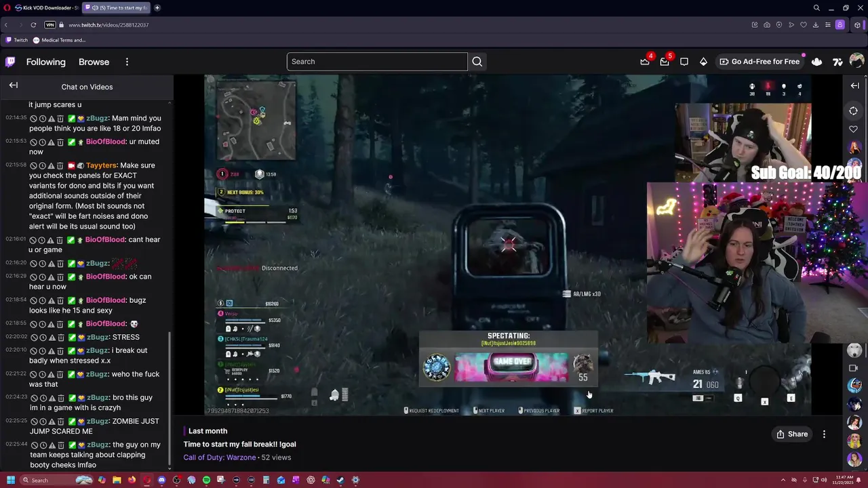The image size is (868, 488).
Task: Click in the Twitch Search input field
Action: tap(377, 62)
